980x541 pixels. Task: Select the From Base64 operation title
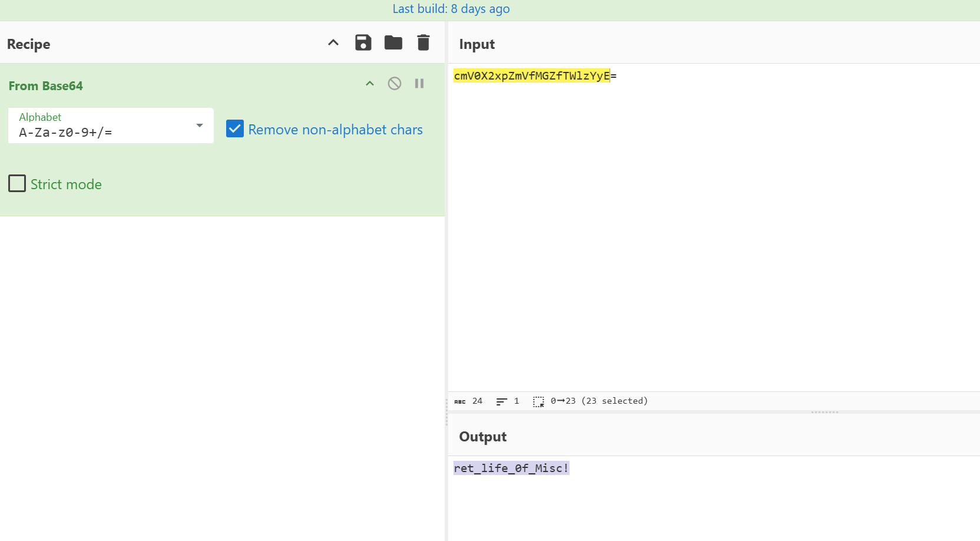(46, 85)
